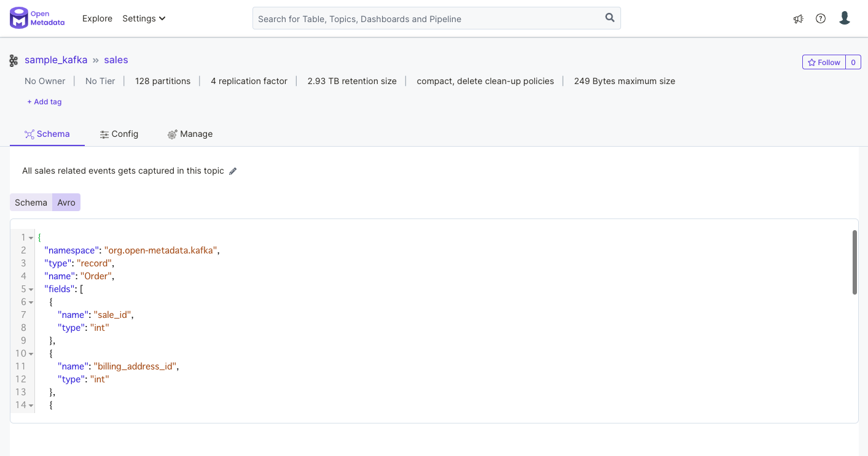868x456 pixels.
Task: Switch to the Manage tab
Action: [190, 134]
